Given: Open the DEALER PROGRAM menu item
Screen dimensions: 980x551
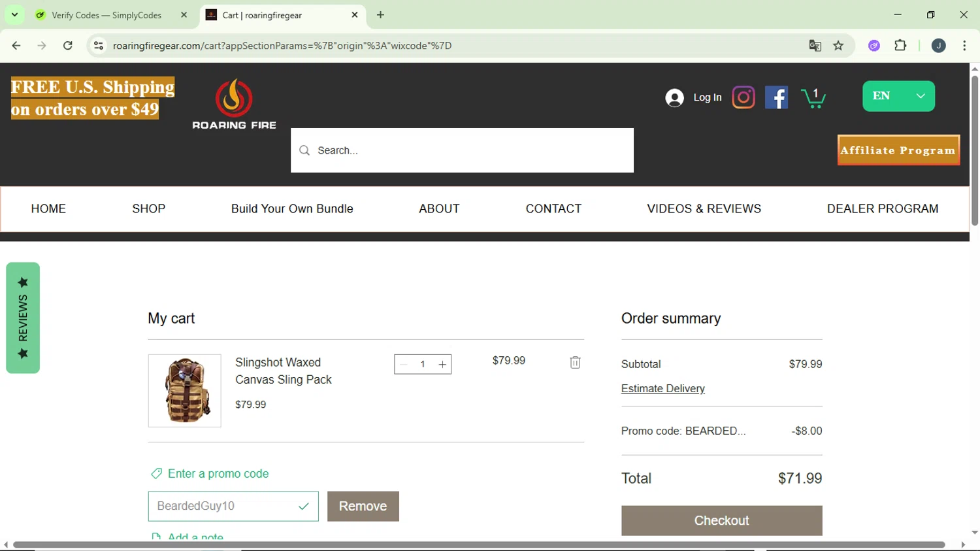Looking at the screenshot, I should (x=883, y=209).
